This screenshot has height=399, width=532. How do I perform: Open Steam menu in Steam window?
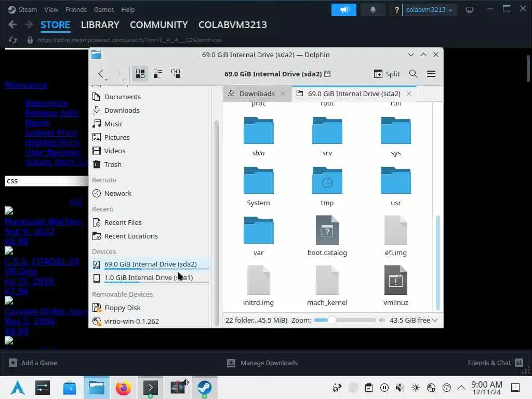pos(28,9)
